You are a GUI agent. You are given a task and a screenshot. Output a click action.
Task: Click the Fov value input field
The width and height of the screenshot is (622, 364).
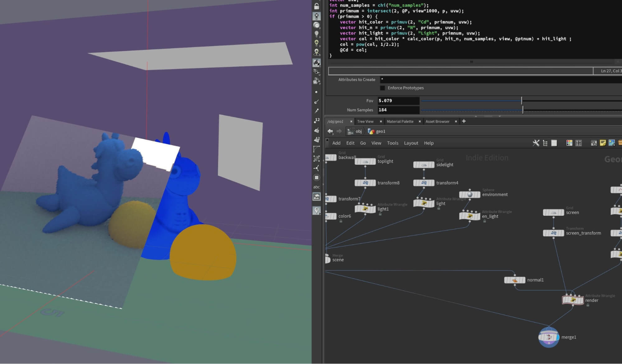coord(398,101)
